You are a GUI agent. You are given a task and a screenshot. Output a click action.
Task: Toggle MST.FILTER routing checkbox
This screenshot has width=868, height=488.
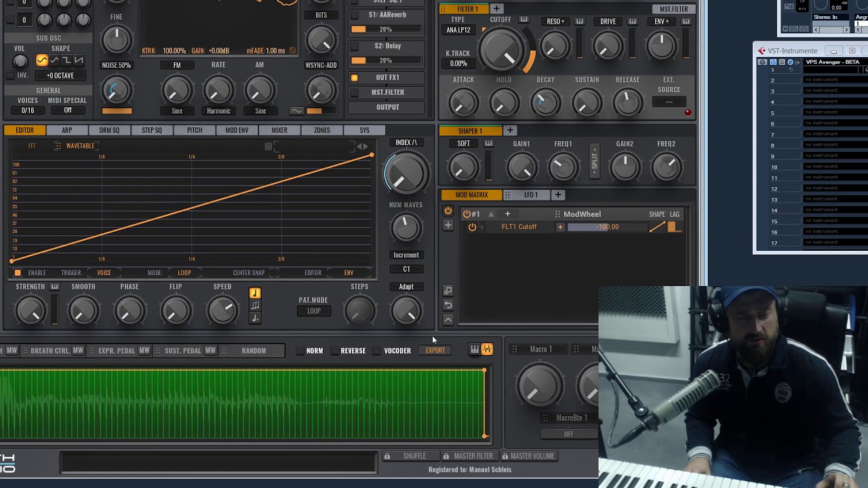coord(354,92)
